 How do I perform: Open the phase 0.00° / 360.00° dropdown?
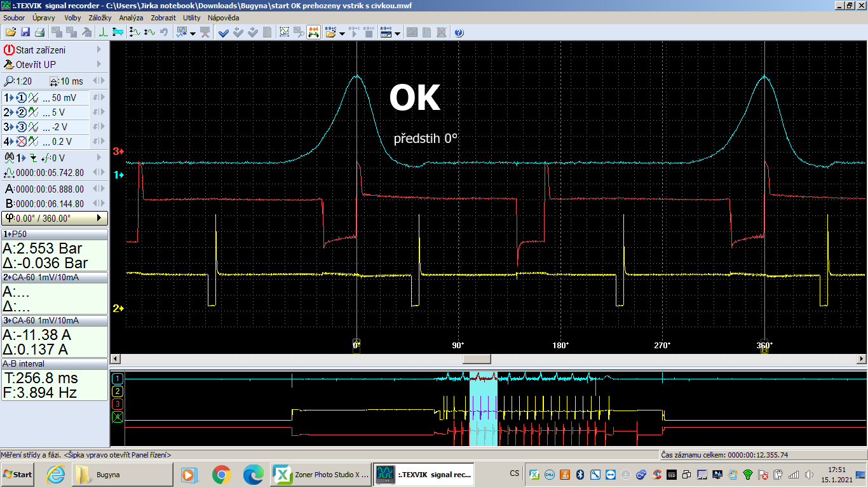coord(99,218)
